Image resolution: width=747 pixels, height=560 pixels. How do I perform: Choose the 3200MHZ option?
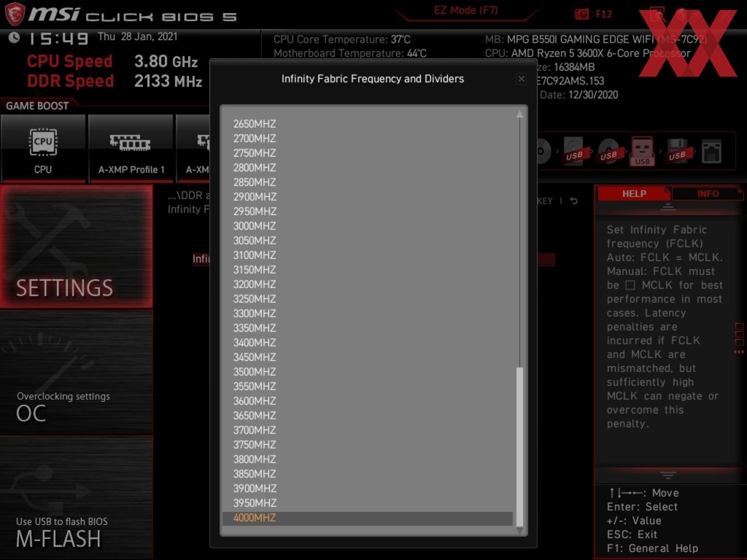pyautogui.click(x=254, y=284)
